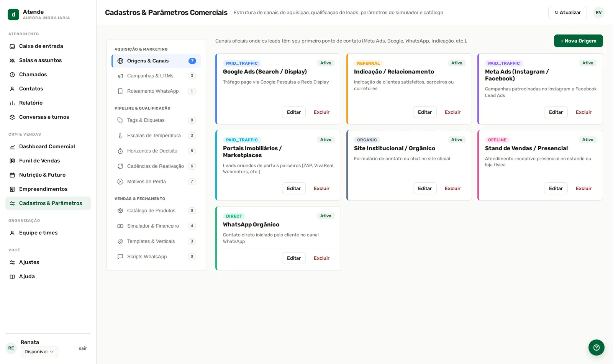Open the Disponível status dropdown
The height and width of the screenshot is (364, 613).
[39, 352]
